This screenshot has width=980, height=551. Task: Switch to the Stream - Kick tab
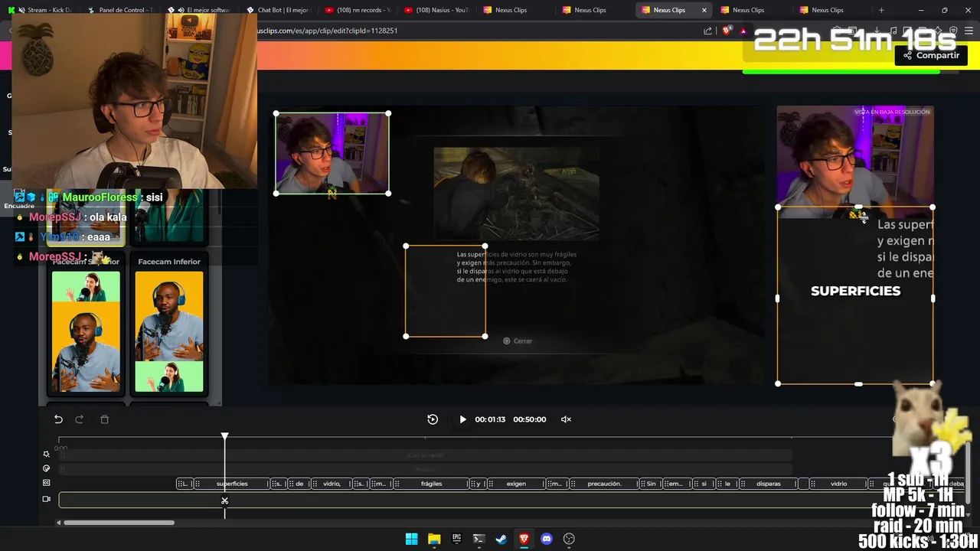(40, 10)
